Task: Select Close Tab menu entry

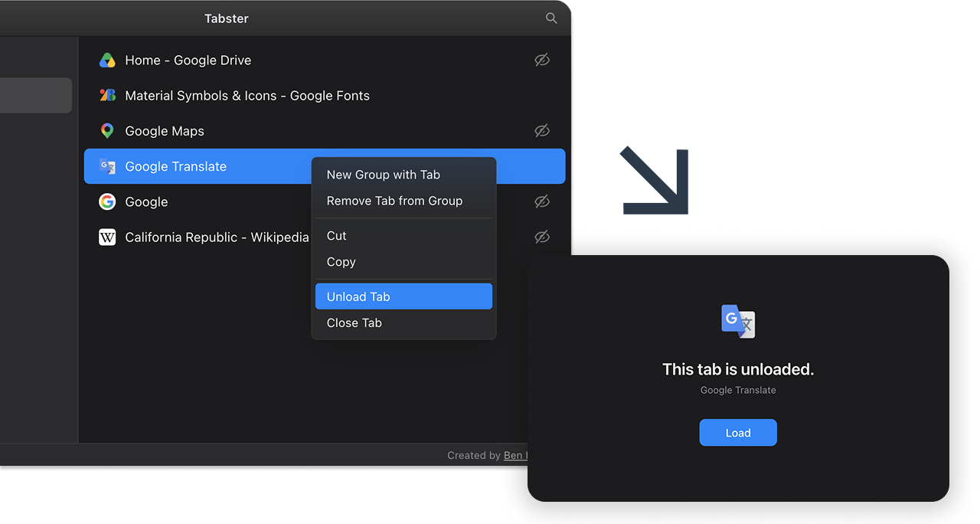Action: 403,323
